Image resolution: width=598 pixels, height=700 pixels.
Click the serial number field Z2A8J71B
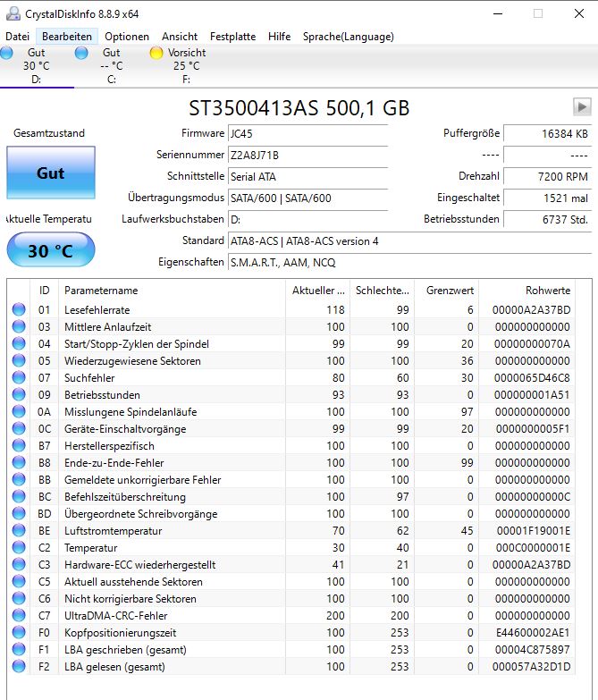[307, 155]
